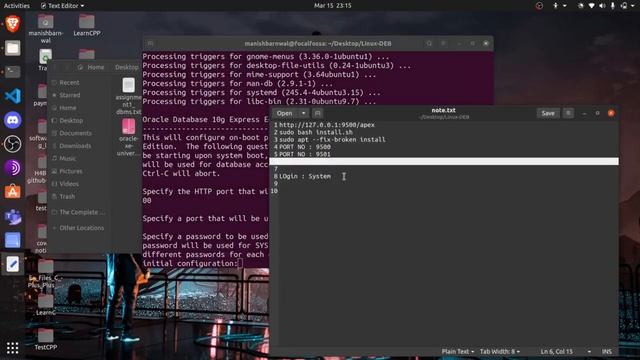
Task: Open the Ln 6, Col 15 position dropdown
Action: [565, 351]
